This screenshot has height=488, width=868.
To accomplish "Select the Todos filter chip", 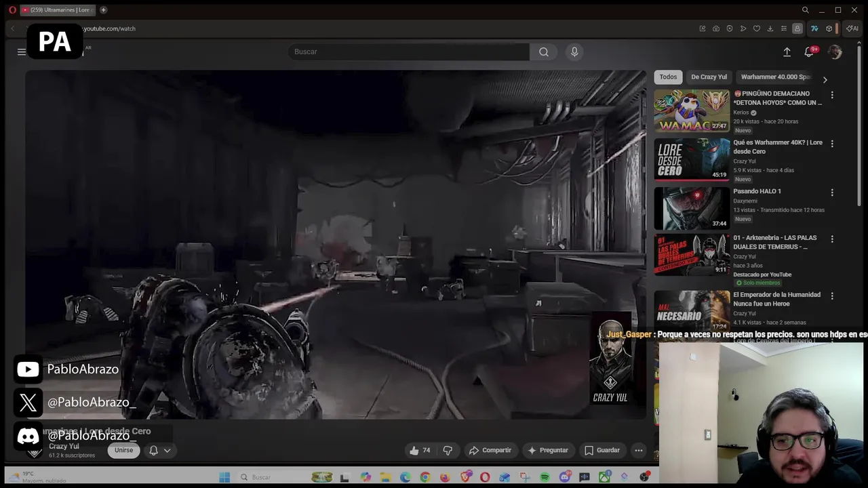I will (668, 77).
